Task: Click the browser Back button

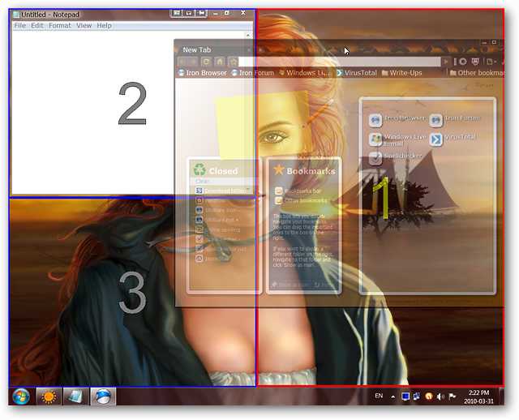Action: tap(182, 62)
